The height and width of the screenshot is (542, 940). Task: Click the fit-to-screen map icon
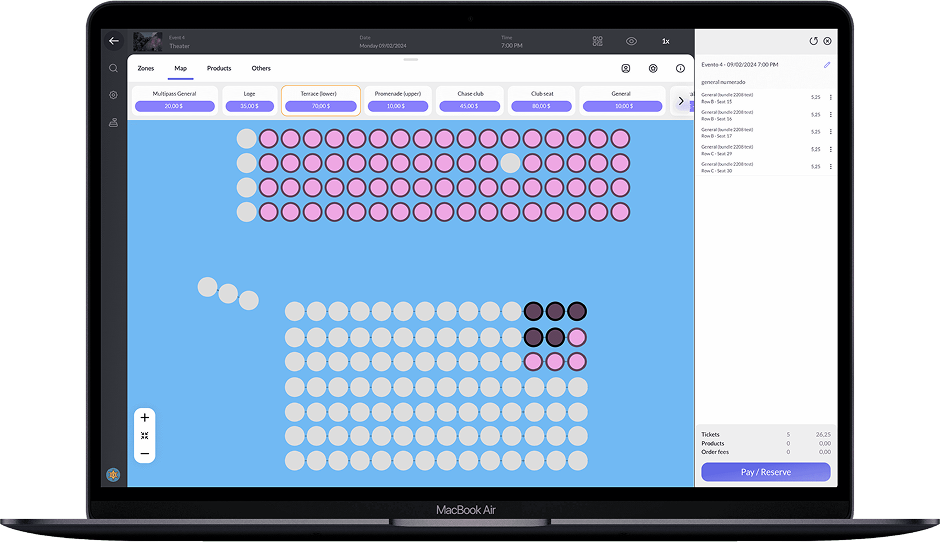tap(145, 436)
